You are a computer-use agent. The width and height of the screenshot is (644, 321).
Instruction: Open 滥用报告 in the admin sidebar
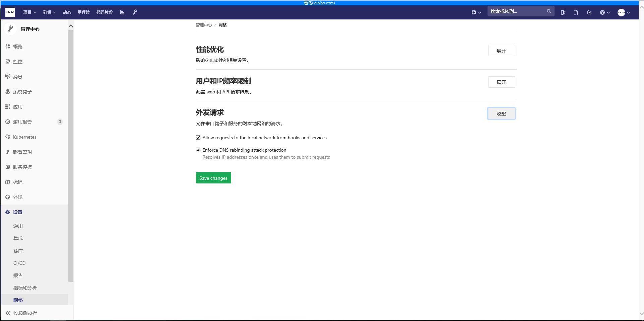coord(23,122)
